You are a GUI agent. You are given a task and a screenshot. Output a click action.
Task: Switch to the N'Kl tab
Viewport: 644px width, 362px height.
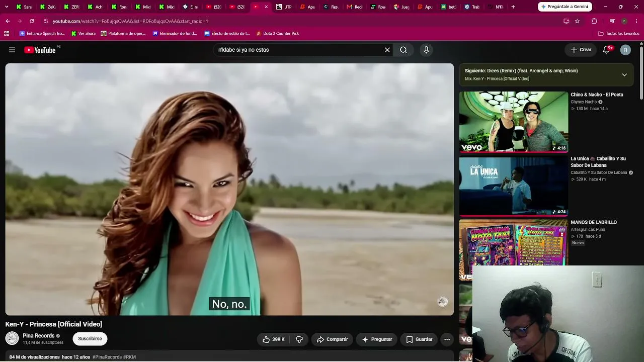(x=496, y=7)
